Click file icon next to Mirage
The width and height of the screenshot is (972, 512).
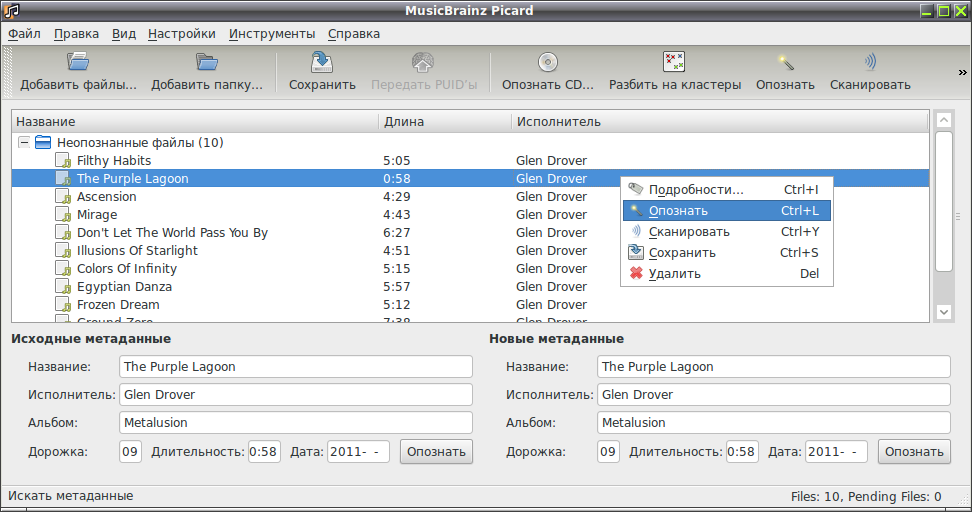63,214
